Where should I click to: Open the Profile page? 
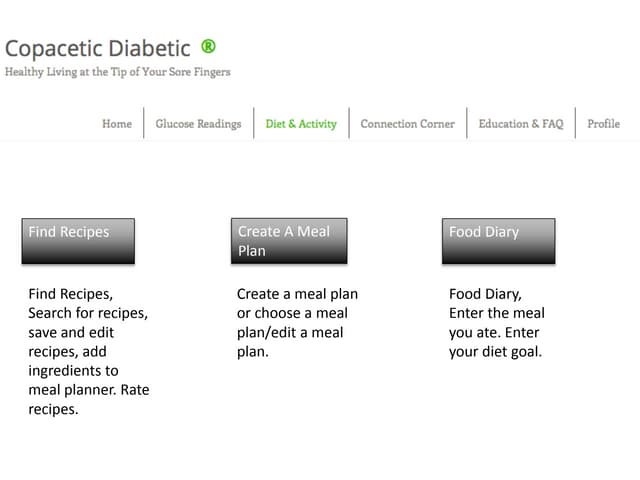pos(603,124)
